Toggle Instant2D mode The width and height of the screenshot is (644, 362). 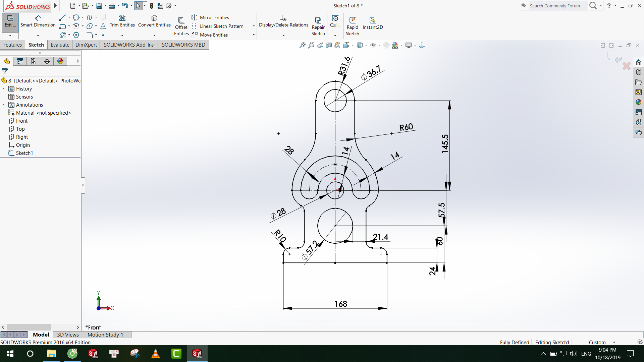click(373, 23)
